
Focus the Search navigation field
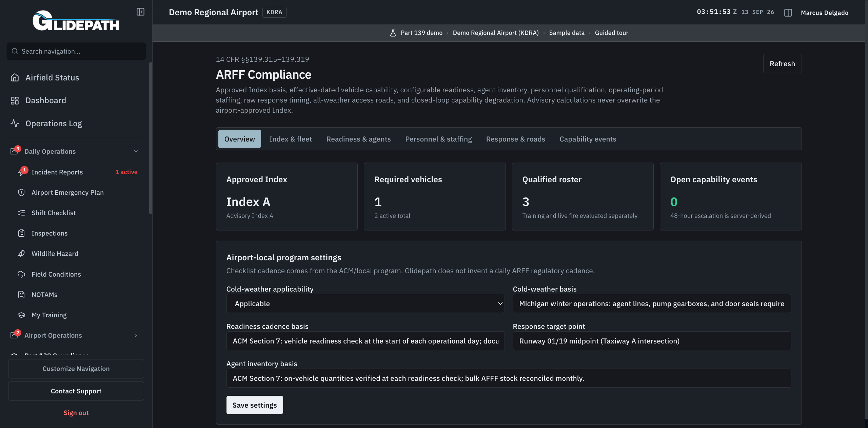(x=76, y=51)
